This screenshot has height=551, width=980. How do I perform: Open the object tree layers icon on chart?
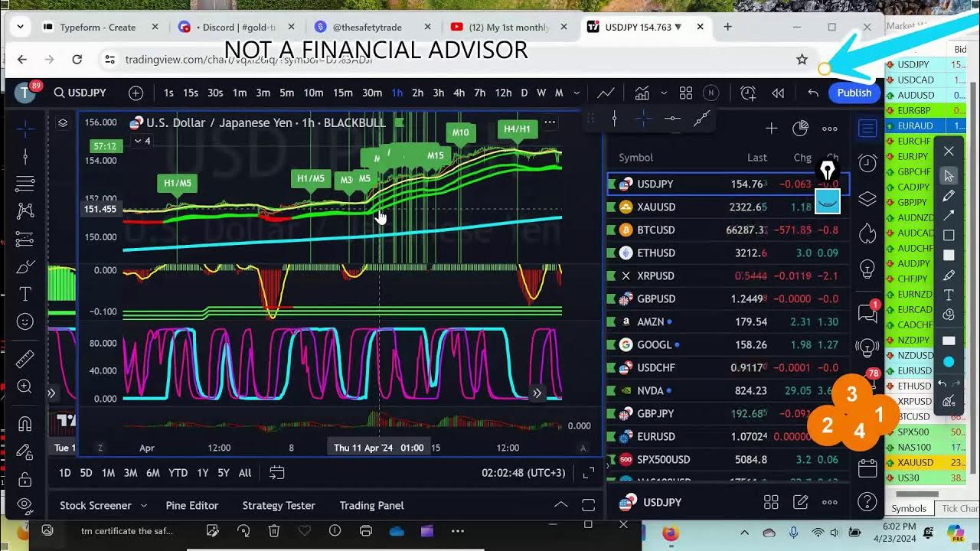[63, 122]
